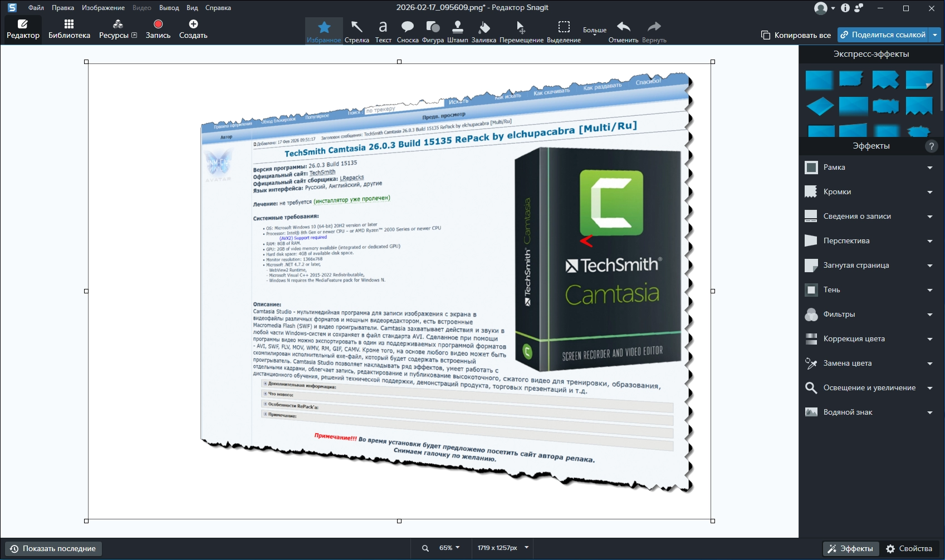Apply the blue diamond perspective quick effect

click(x=820, y=106)
